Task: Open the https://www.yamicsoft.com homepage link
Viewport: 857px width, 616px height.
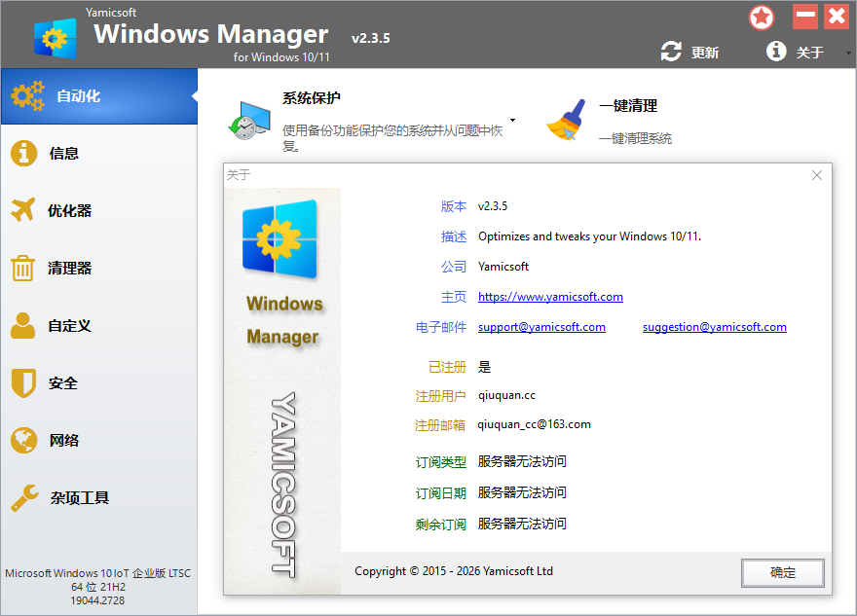Action: pos(550,297)
